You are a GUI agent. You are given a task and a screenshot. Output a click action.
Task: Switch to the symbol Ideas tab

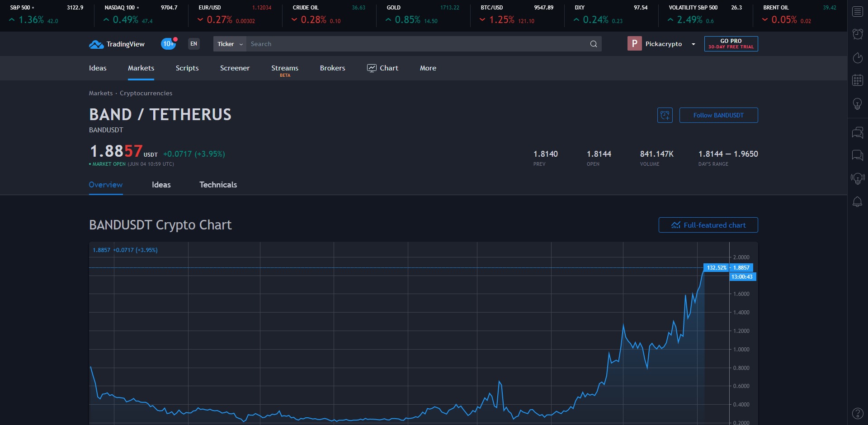pyautogui.click(x=161, y=185)
